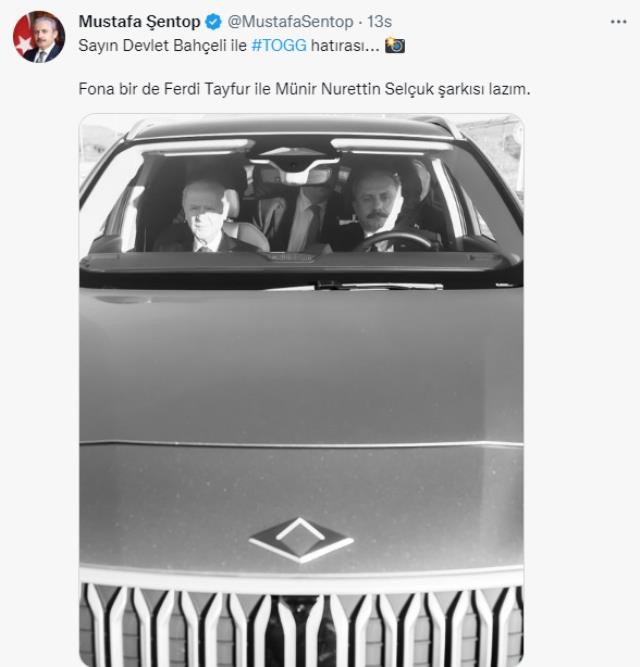Screen dimensions: 640x667
Task: Click the car's front grille in the photo
Action: (301, 618)
